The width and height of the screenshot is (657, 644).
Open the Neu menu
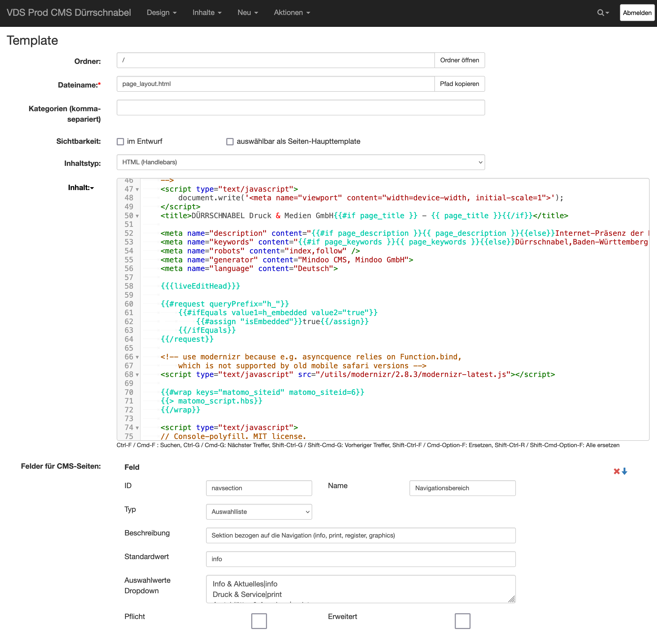[248, 13]
